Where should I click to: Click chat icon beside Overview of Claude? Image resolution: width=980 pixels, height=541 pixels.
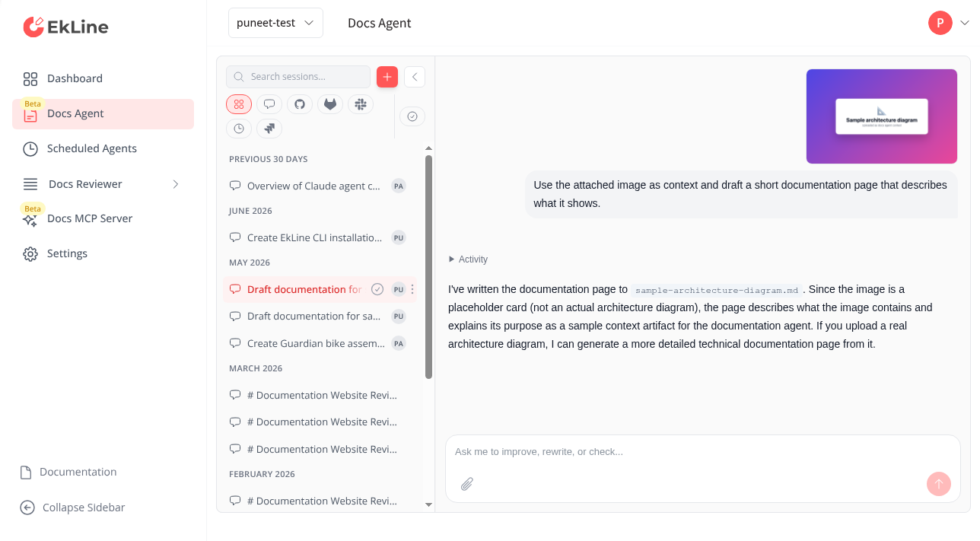tap(235, 186)
